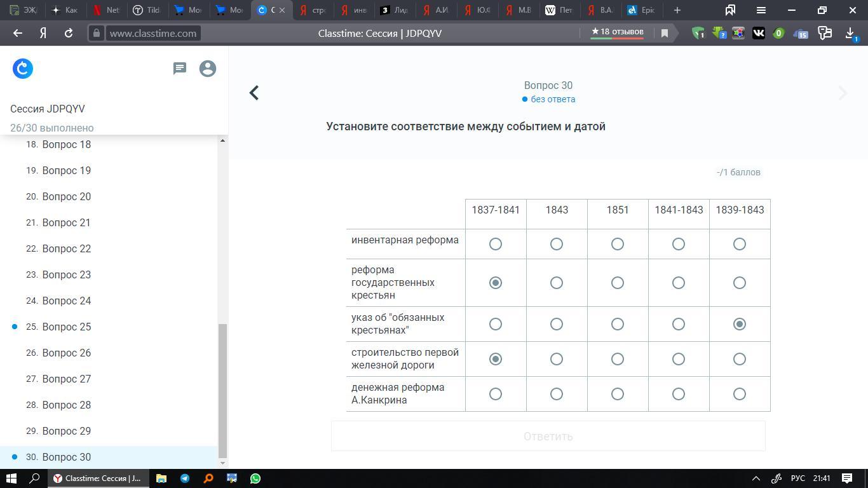The width and height of the screenshot is (868, 488).
Task: Click the Classtime logo icon
Action: 23,69
